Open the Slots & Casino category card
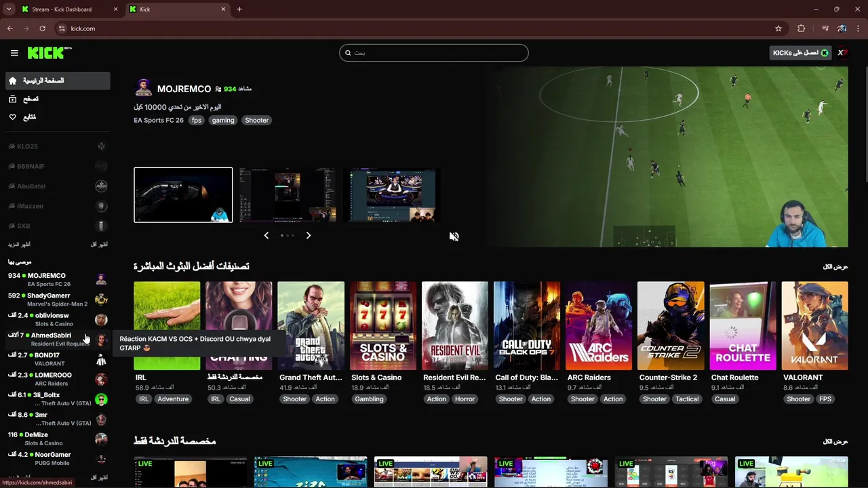Viewport: 868px width, 488px height. (383, 325)
